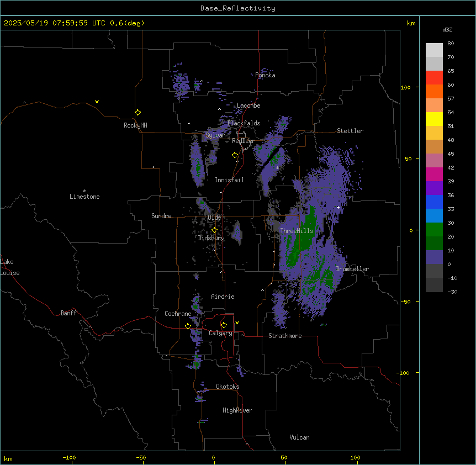Click the Lacombe city label
The width and height of the screenshot is (476, 465).
[x=248, y=105]
